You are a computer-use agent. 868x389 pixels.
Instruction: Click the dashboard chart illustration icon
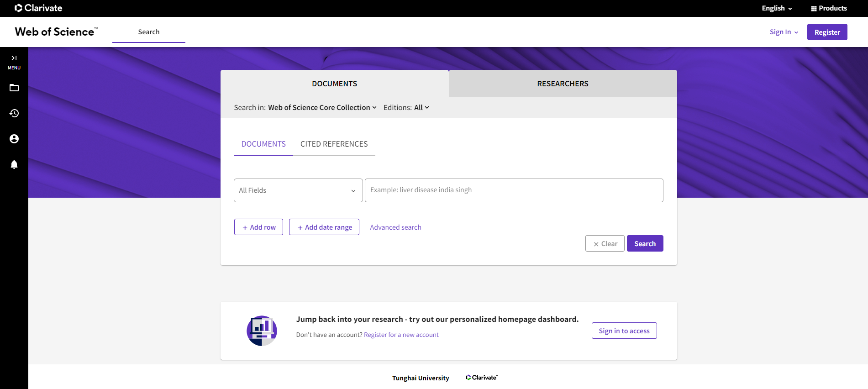pos(262,331)
